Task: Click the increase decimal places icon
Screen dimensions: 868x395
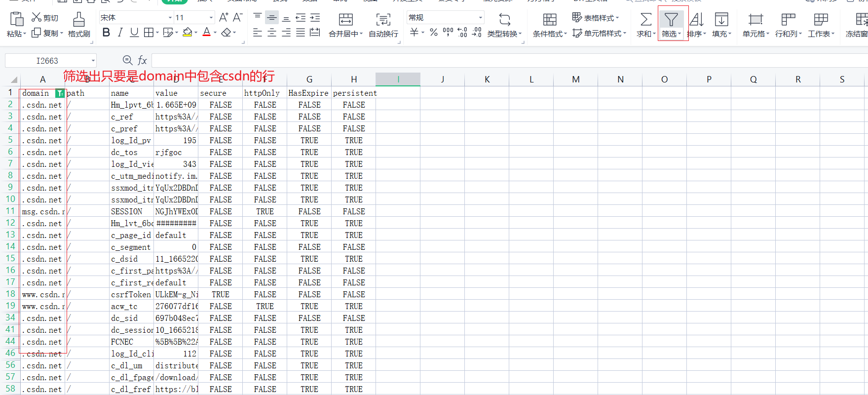Action: (462, 33)
